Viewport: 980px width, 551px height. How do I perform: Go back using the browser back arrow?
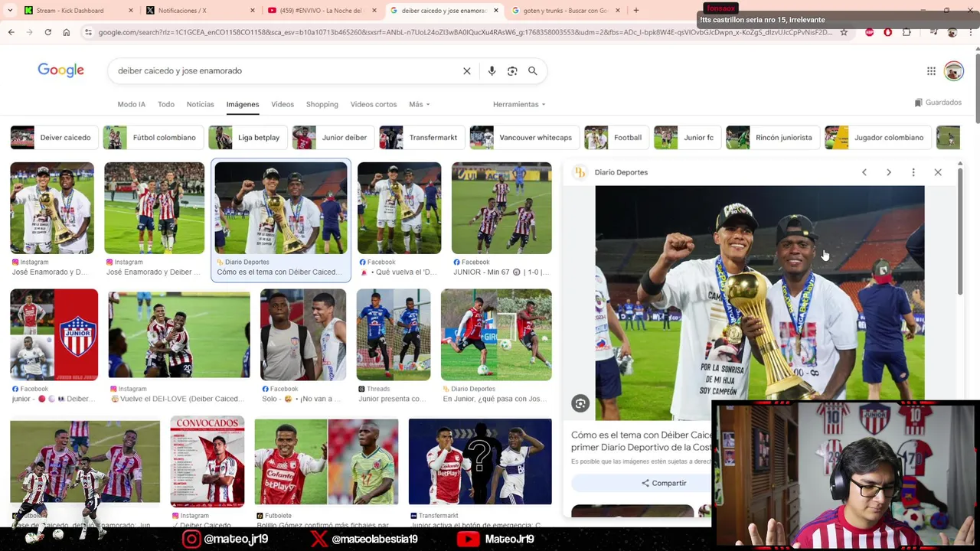(x=11, y=32)
